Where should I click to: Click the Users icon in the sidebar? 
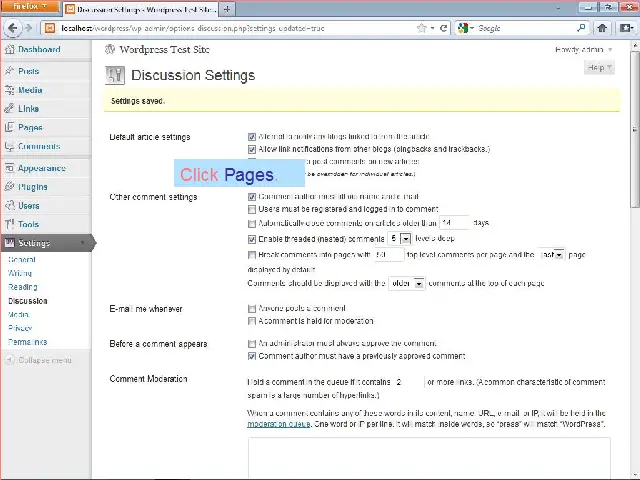9,205
